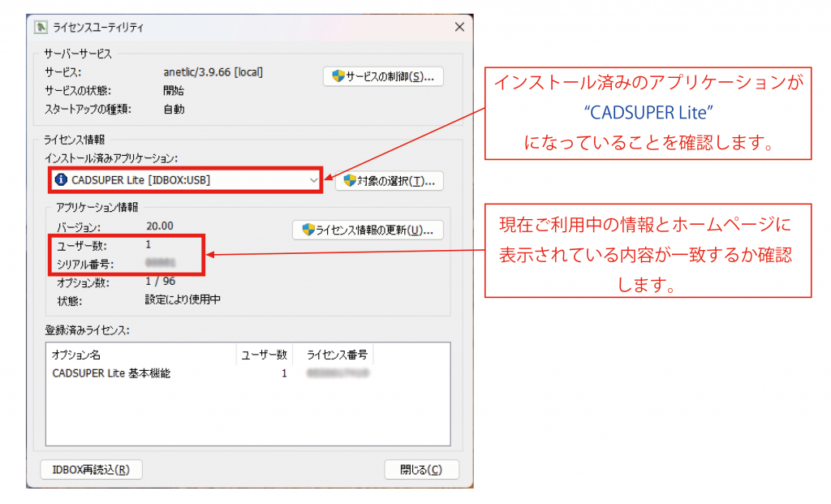831x504 pixels.
Task: Click the ライセンス番号 column header
Action: click(x=336, y=355)
